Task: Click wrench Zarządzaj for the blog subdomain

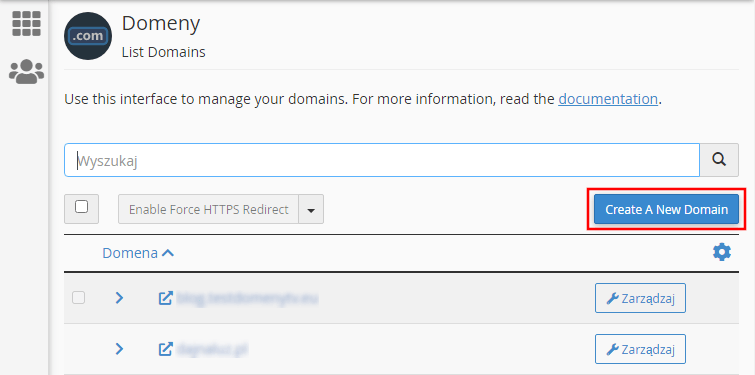Action: click(x=640, y=298)
